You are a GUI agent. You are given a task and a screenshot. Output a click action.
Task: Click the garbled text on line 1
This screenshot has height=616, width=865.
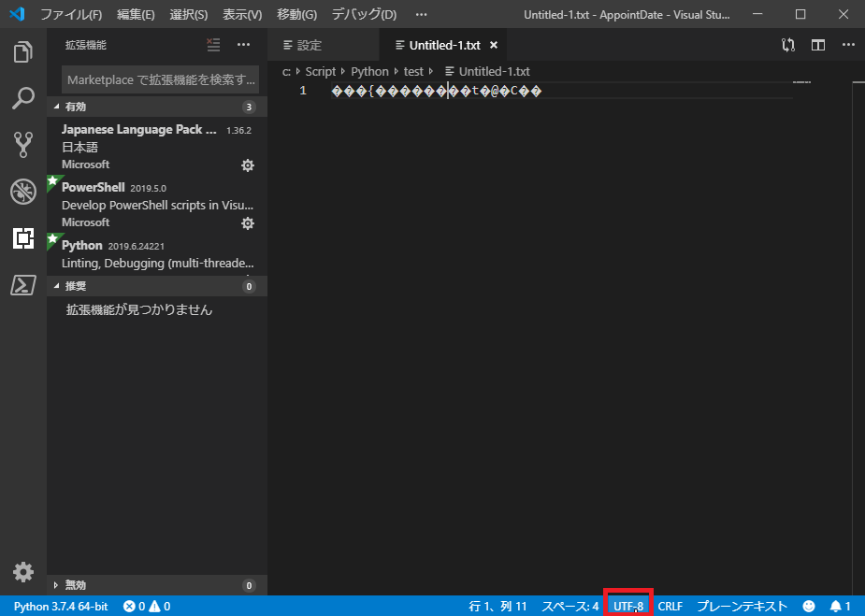437,91
